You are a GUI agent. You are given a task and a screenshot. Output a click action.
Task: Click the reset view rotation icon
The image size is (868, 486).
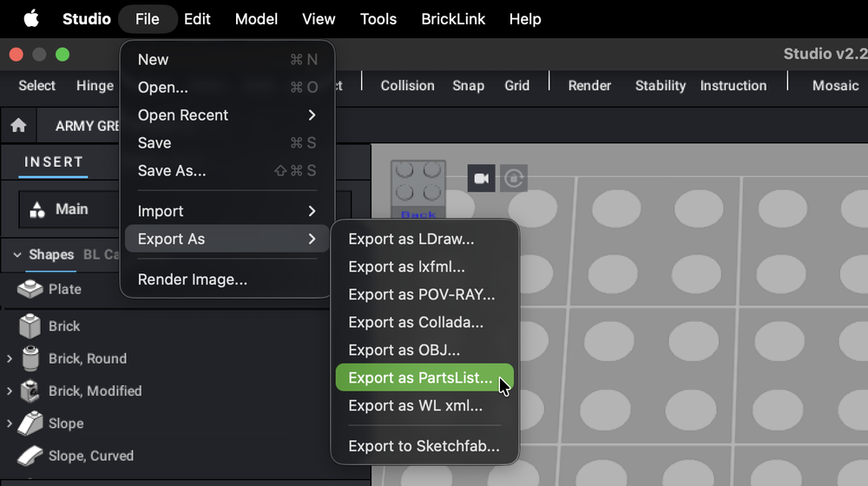(514, 178)
